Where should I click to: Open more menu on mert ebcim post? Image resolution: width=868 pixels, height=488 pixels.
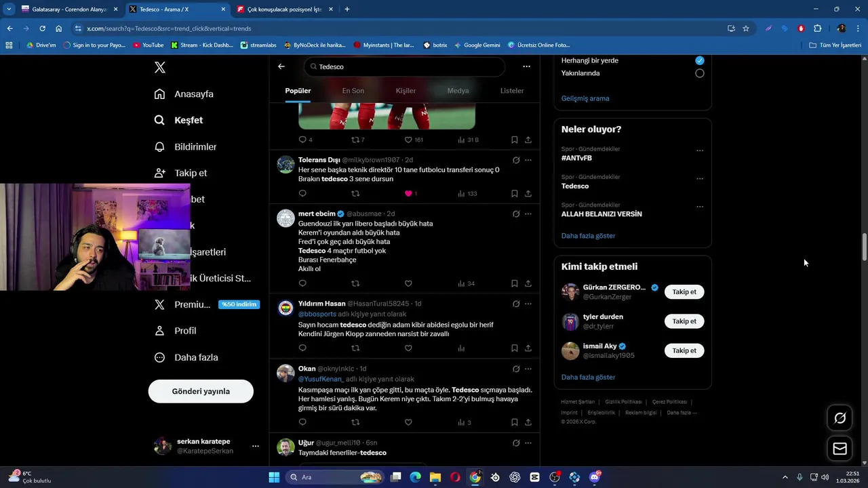(528, 214)
